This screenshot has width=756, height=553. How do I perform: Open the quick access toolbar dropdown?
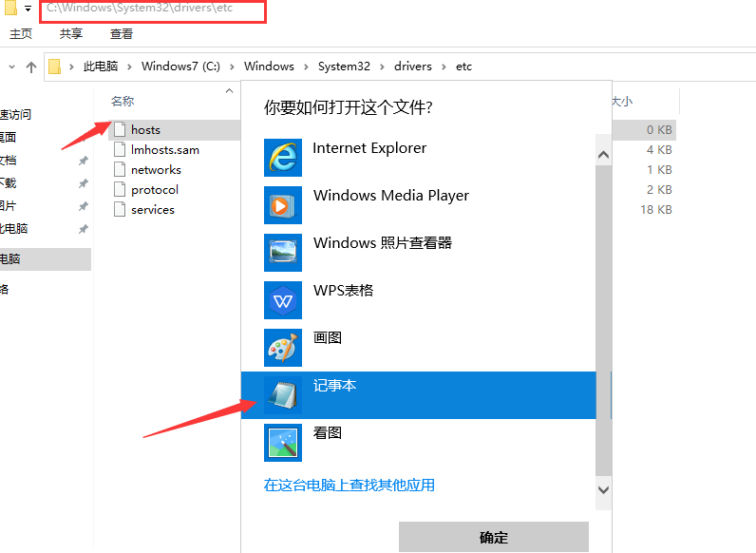(x=28, y=9)
